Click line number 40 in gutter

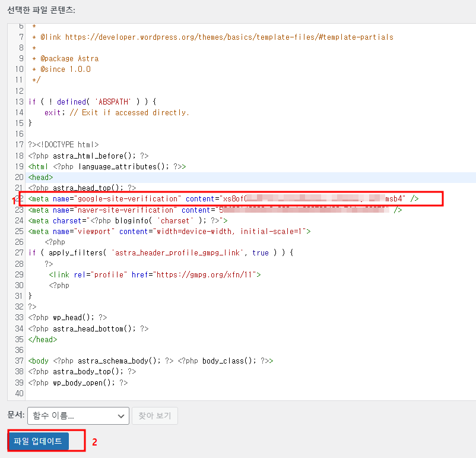point(20,393)
